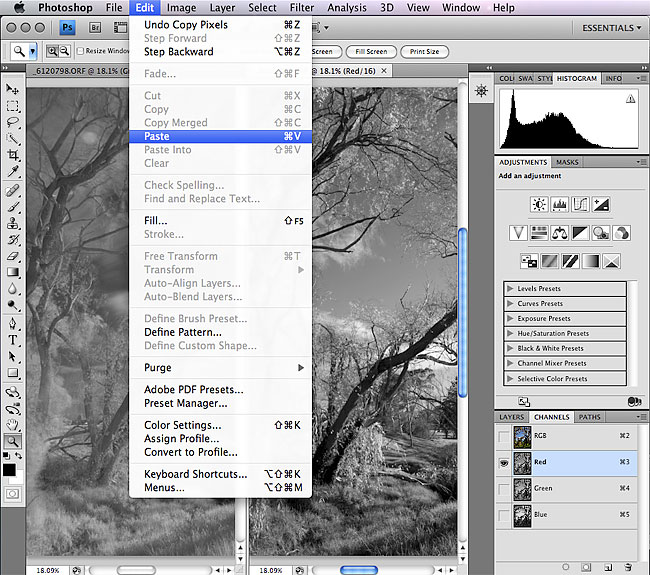Select the Move tool in the toolbox

pyautogui.click(x=13, y=88)
